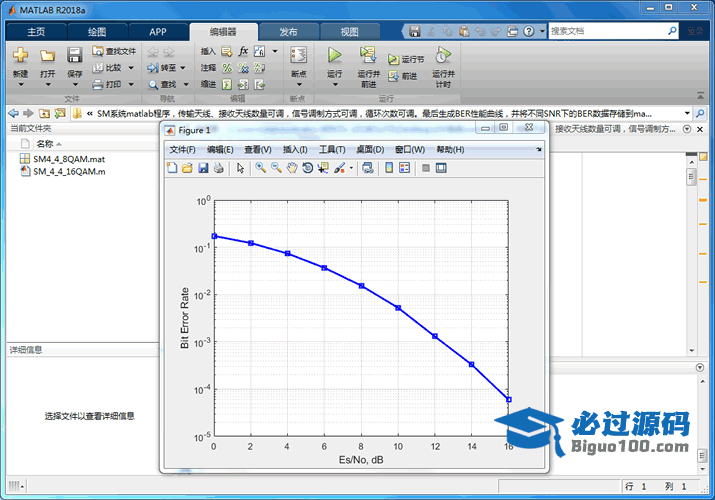
Task: Open Figure 1 File (文件) menu
Action: click(x=182, y=149)
